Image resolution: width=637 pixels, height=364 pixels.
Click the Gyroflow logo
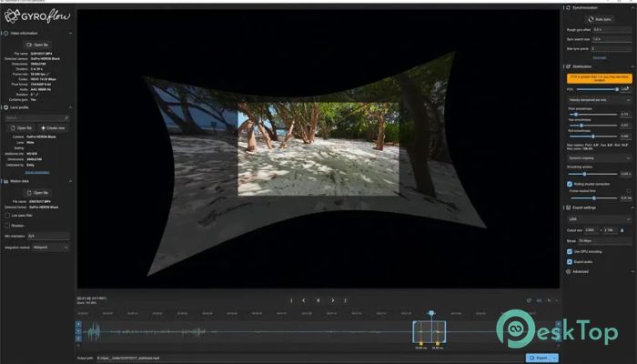pos(37,16)
